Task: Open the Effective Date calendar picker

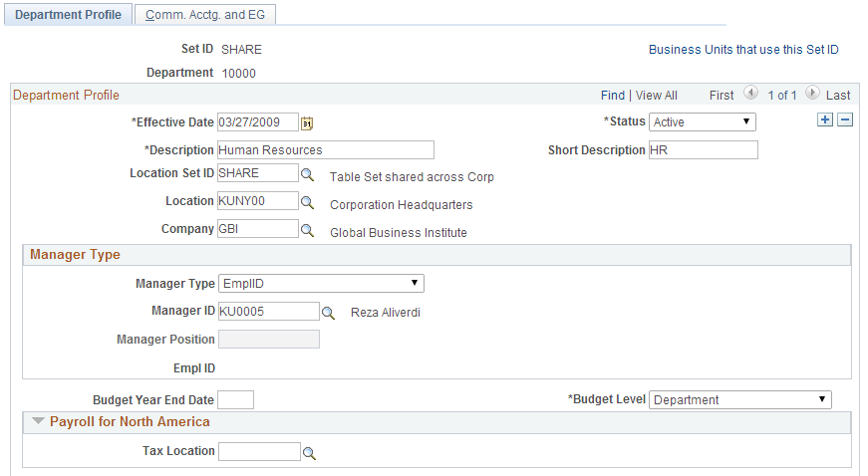Action: [x=307, y=122]
